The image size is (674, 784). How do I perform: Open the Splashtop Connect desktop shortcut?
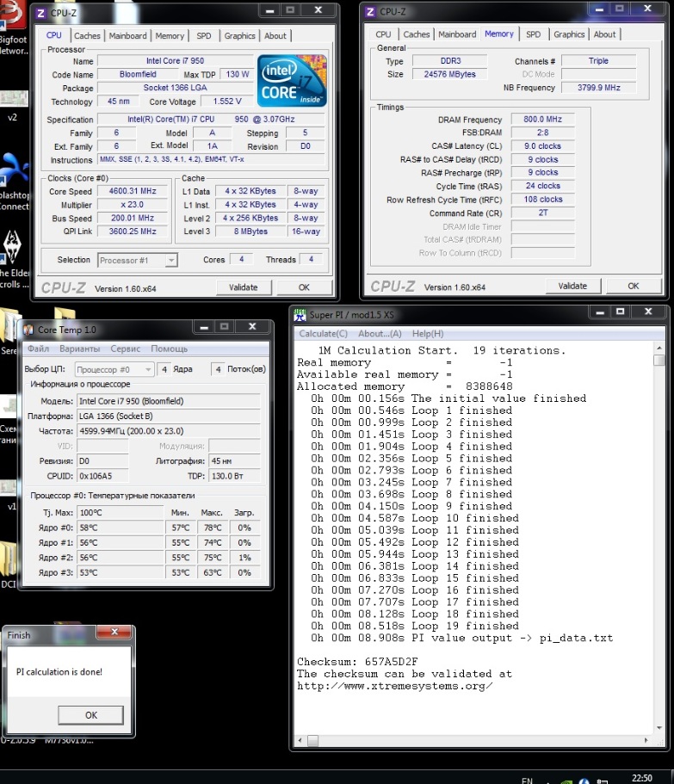click(x=13, y=172)
